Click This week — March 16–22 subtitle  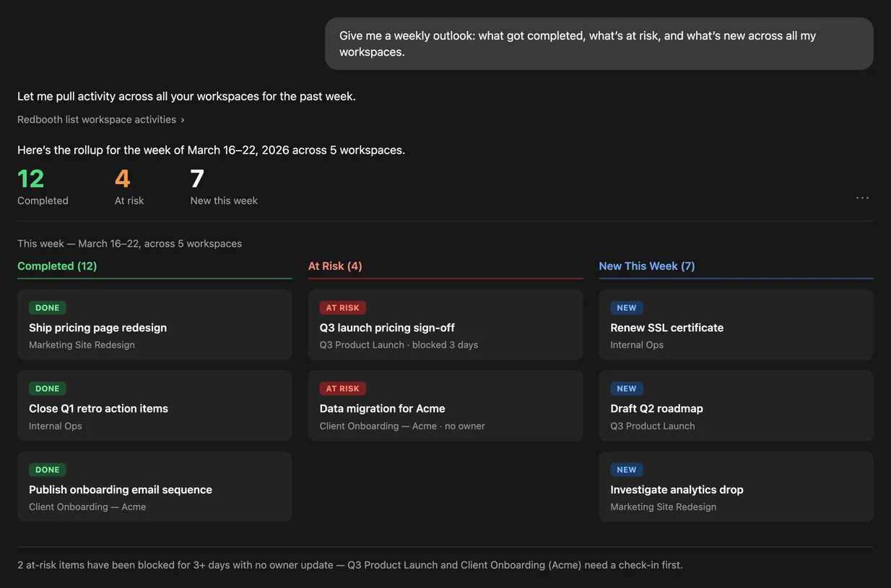point(130,244)
